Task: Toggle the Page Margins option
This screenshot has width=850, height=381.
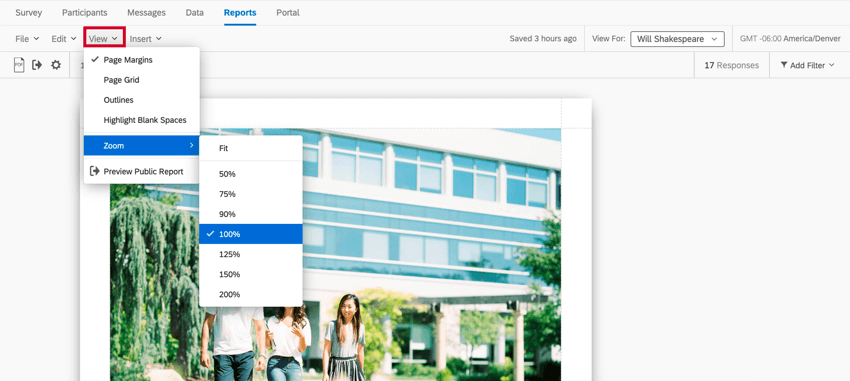Action: click(x=142, y=60)
